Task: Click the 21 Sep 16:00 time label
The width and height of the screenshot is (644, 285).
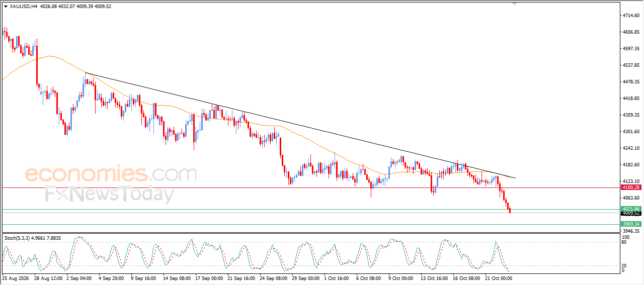Action: (x=242, y=278)
